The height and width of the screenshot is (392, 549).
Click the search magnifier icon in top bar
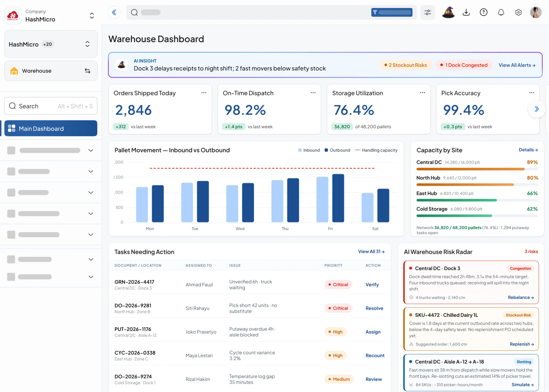(134, 12)
